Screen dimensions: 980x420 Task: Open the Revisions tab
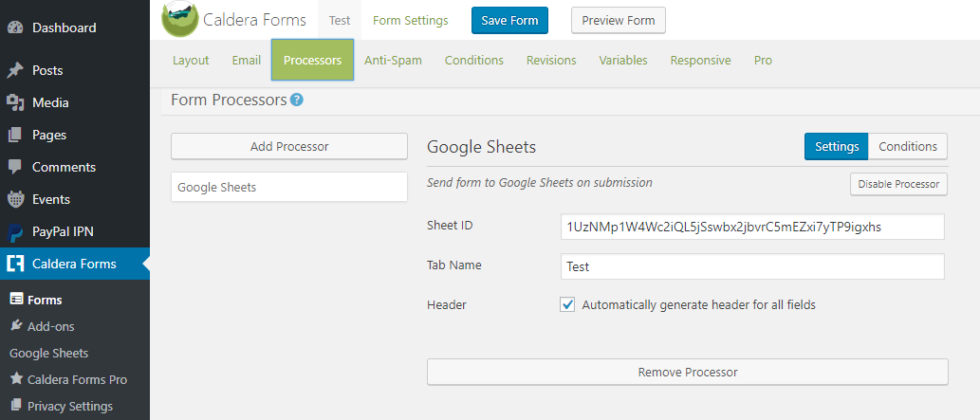pyautogui.click(x=551, y=61)
